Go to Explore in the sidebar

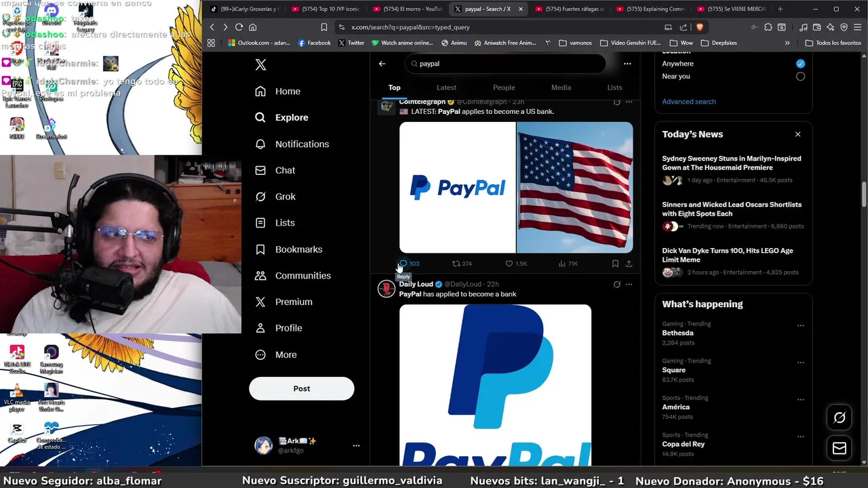(x=281, y=117)
